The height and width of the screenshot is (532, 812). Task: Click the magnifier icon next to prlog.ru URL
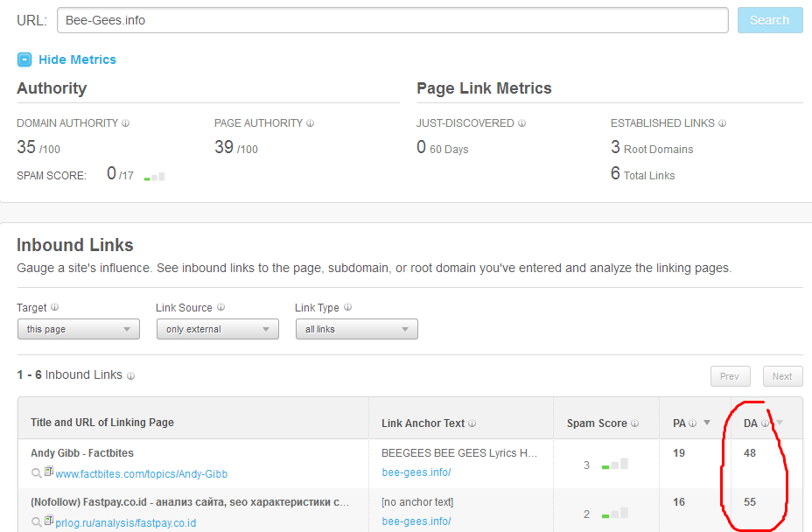[36, 522]
